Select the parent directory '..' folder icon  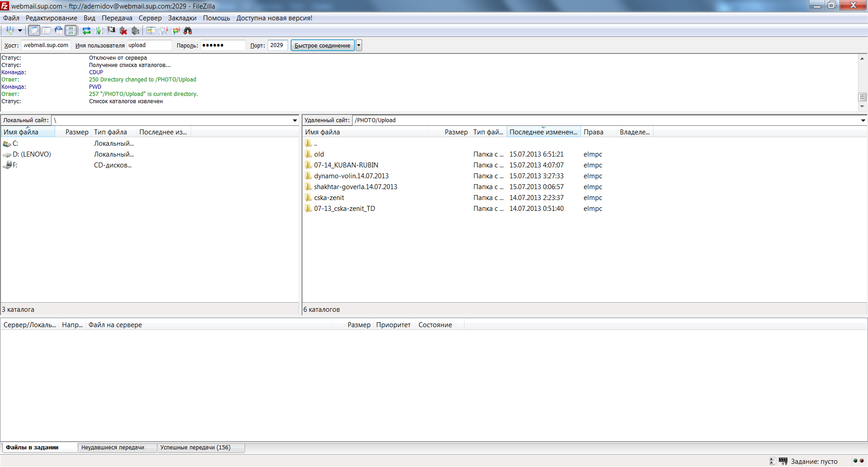pos(308,143)
